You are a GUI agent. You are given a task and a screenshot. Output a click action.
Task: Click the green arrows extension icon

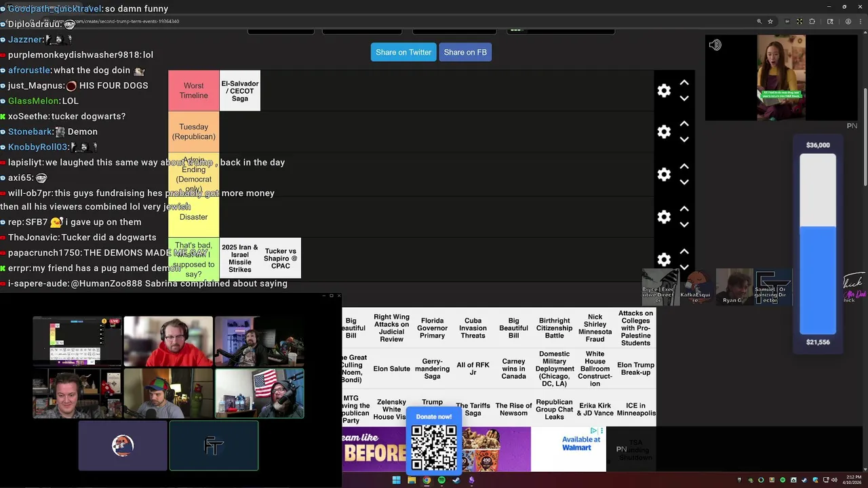(800, 21)
